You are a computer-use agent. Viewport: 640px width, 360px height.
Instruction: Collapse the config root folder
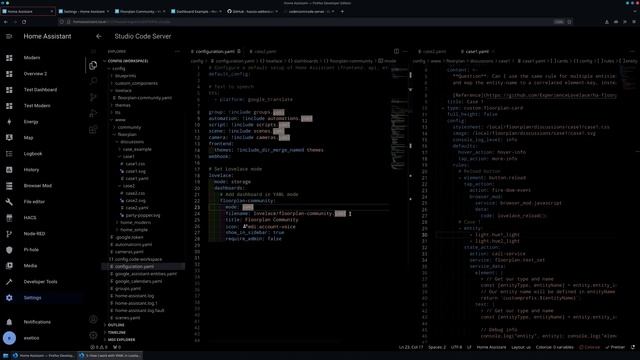point(119,69)
